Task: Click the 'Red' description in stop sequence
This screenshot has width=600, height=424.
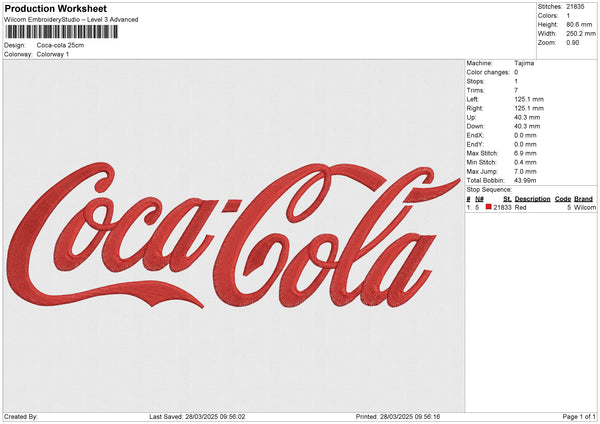Action: 520,207
